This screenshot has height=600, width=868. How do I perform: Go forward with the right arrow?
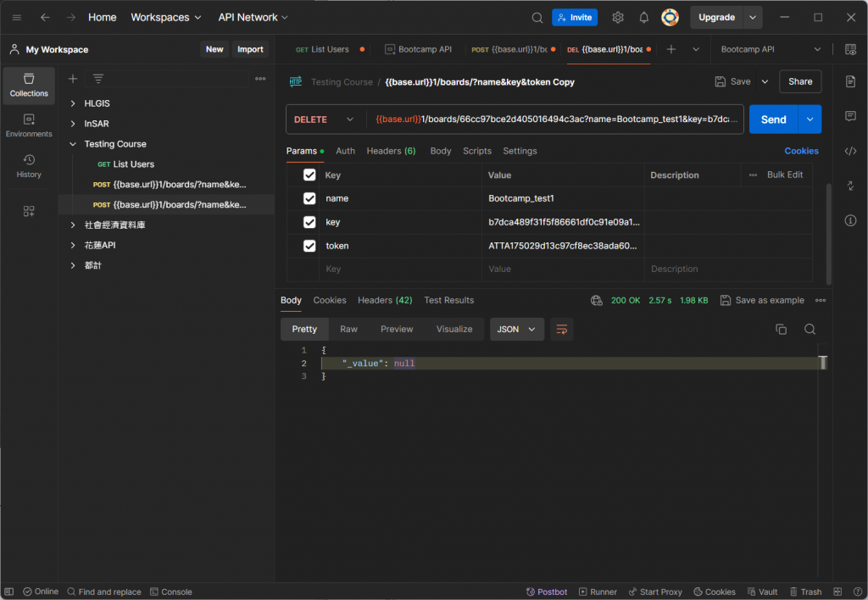[x=71, y=18]
